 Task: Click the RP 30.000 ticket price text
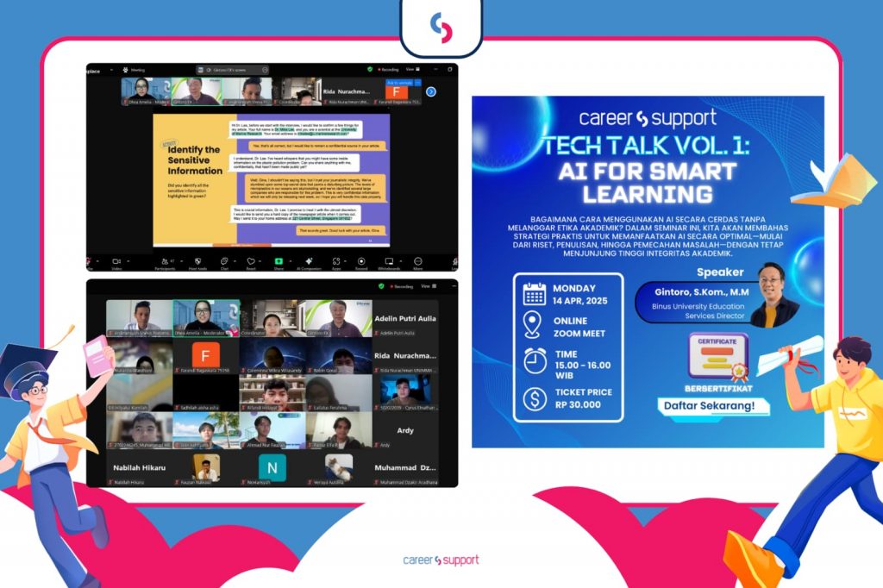pos(578,404)
